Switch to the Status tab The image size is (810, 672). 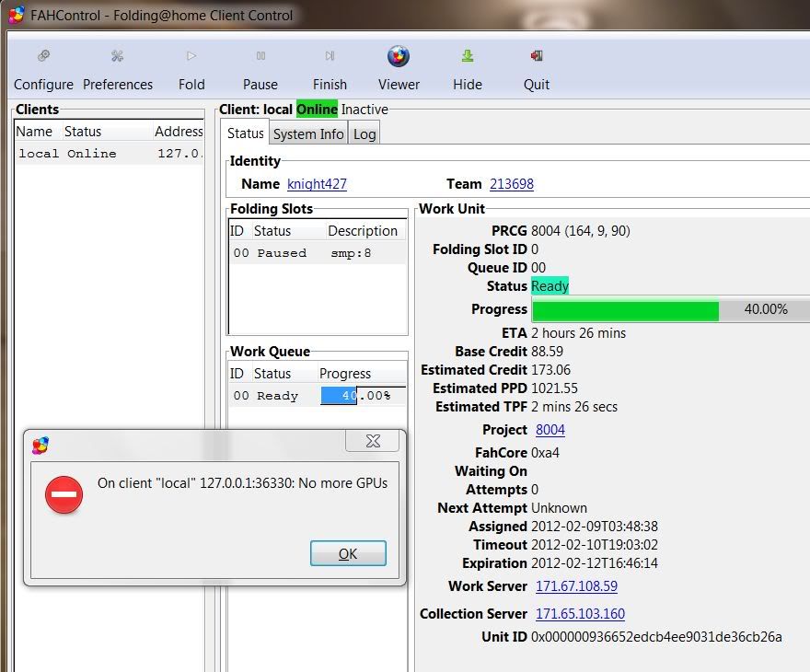pos(246,133)
